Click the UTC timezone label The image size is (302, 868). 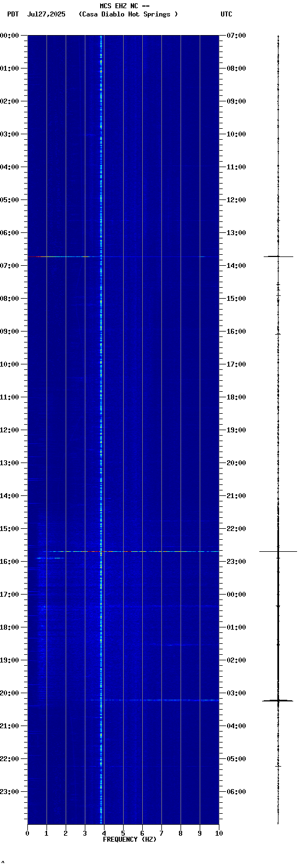[226, 14]
